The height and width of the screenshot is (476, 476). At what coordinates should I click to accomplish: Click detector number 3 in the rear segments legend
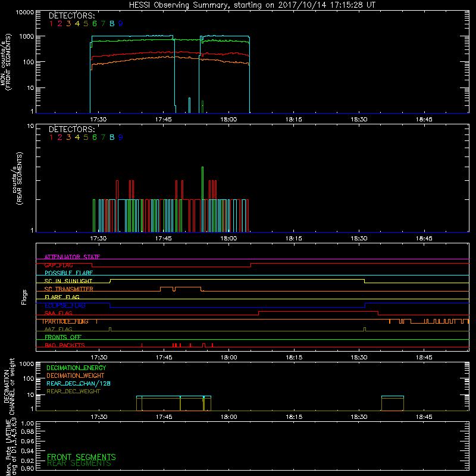click(x=68, y=137)
